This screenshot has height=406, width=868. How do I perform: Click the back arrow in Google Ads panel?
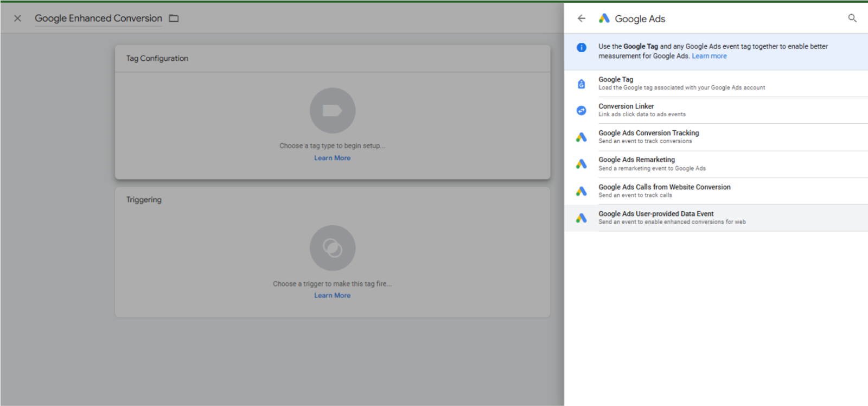581,18
